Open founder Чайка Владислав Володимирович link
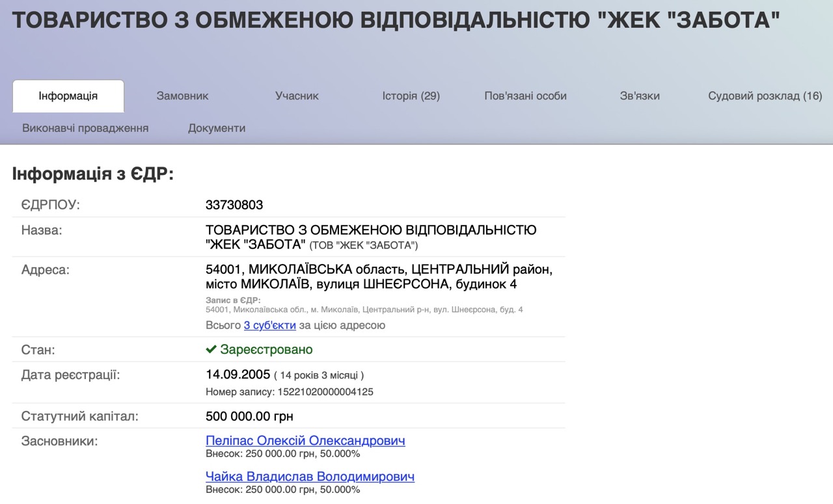This screenshot has width=833, height=504. [x=310, y=477]
